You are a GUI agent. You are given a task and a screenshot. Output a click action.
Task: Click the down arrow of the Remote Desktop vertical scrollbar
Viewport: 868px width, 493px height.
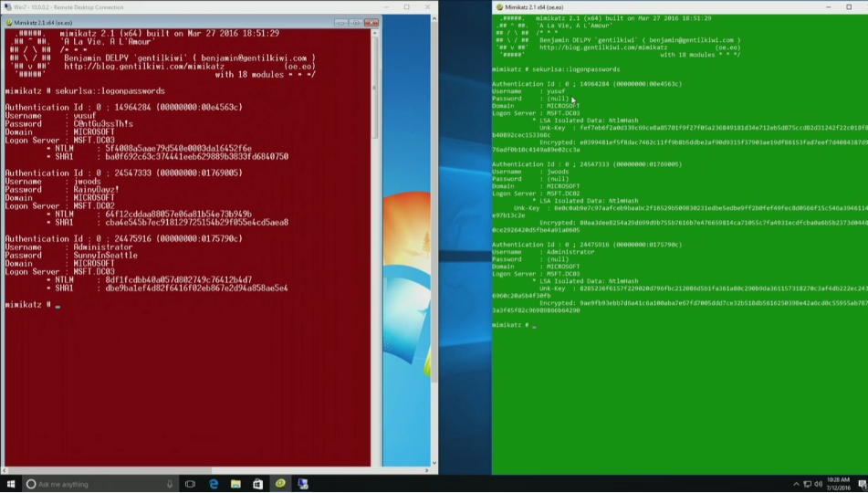pos(434,463)
